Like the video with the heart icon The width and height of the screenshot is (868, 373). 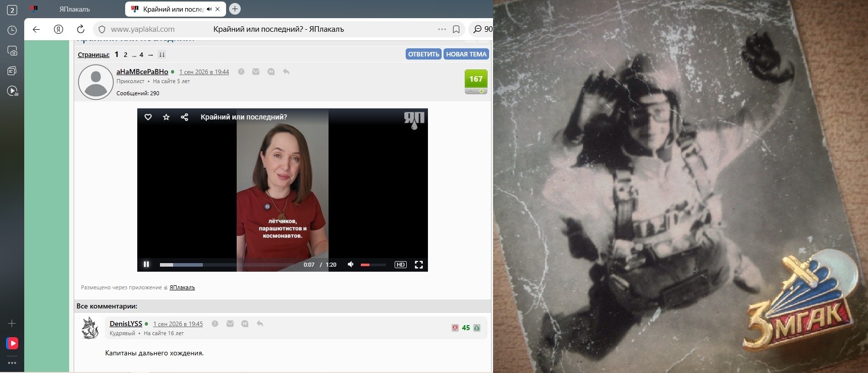pos(148,117)
